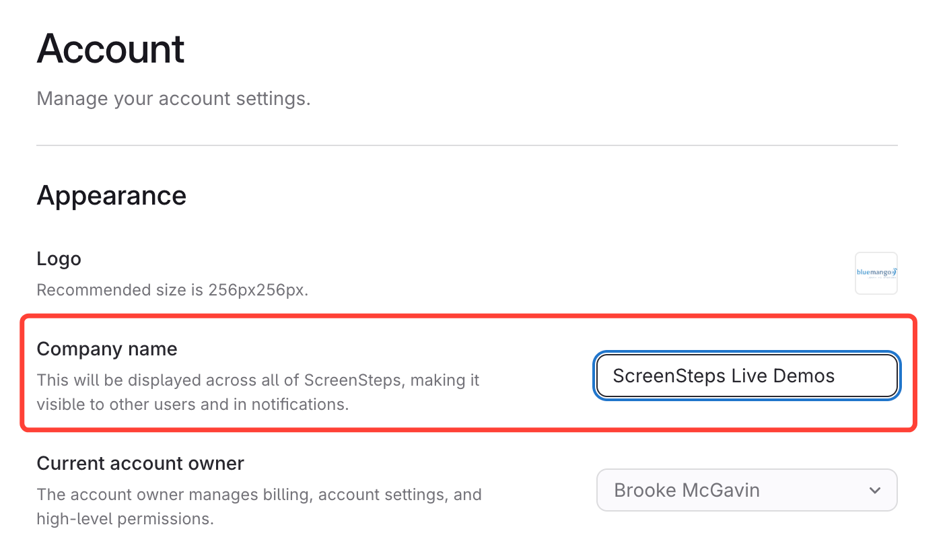
Task: Click the horizontal divider below the subtitle
Action: point(466,145)
